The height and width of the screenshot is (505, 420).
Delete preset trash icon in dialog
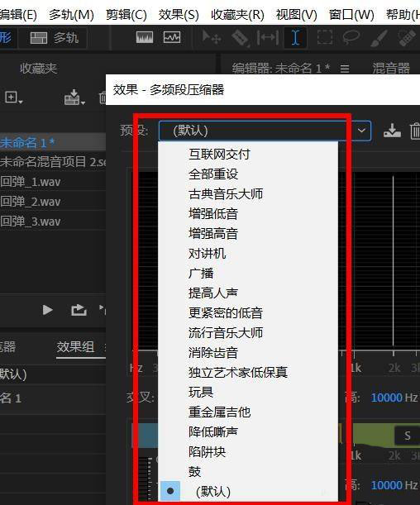tap(415, 131)
